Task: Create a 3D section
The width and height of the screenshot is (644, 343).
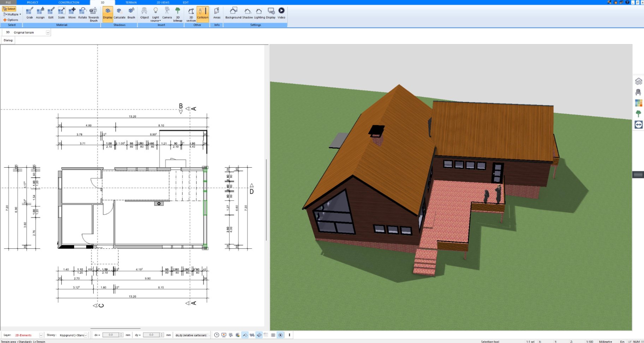Action: point(191,14)
